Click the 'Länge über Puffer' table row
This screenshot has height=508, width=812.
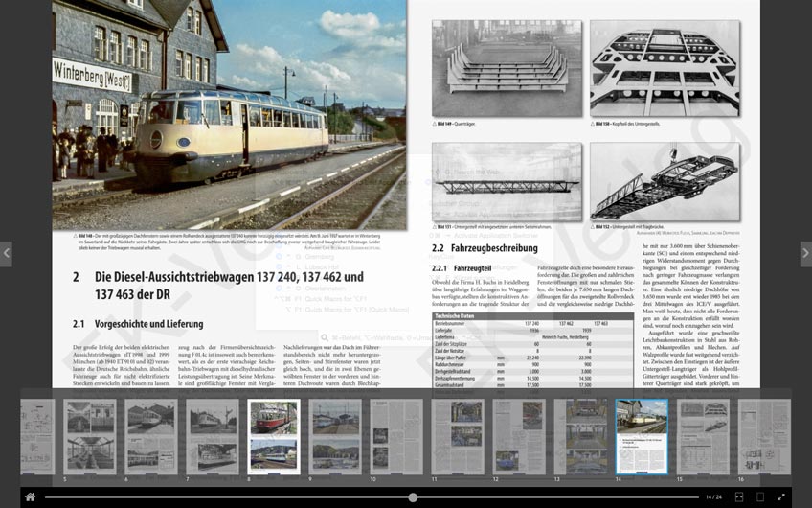pos(532,358)
